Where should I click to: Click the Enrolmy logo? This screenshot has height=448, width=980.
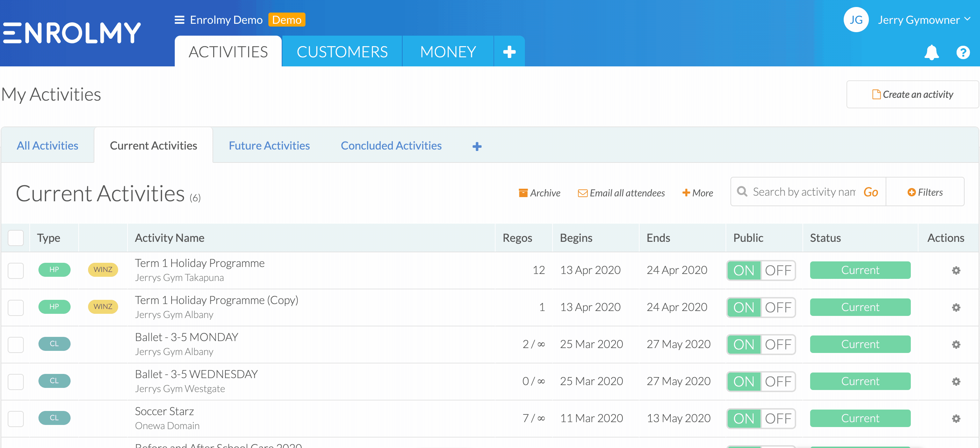click(72, 33)
